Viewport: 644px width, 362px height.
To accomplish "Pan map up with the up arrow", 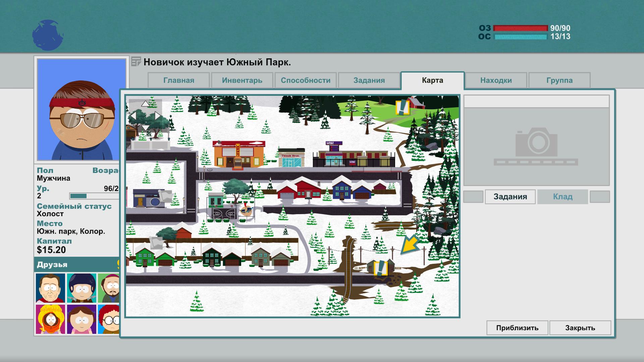I will (145, 104).
